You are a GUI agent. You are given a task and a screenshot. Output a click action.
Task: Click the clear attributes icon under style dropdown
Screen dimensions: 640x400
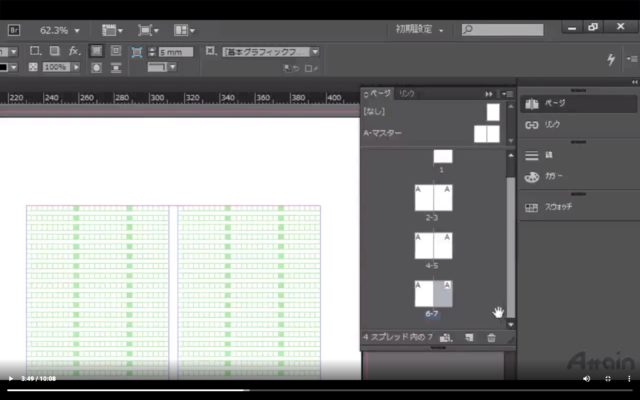pyautogui.click(x=311, y=69)
